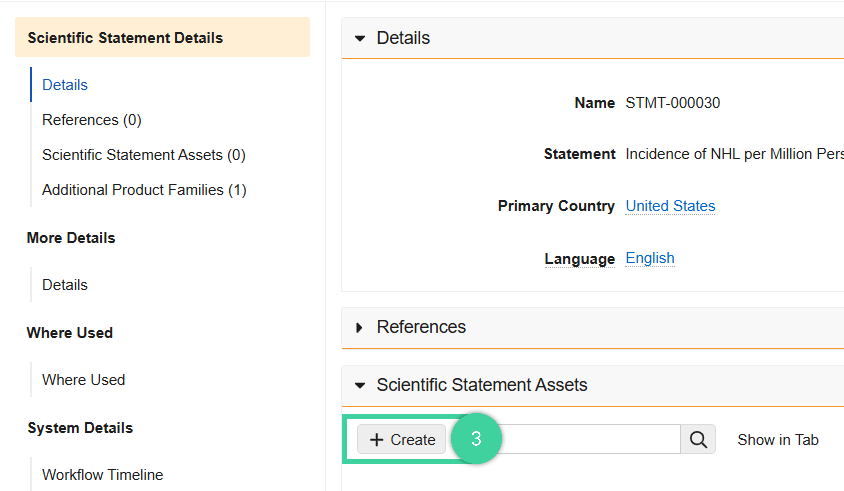Click the magnifying glass search icon
This screenshot has width=844, height=491.
pyautogui.click(x=698, y=439)
